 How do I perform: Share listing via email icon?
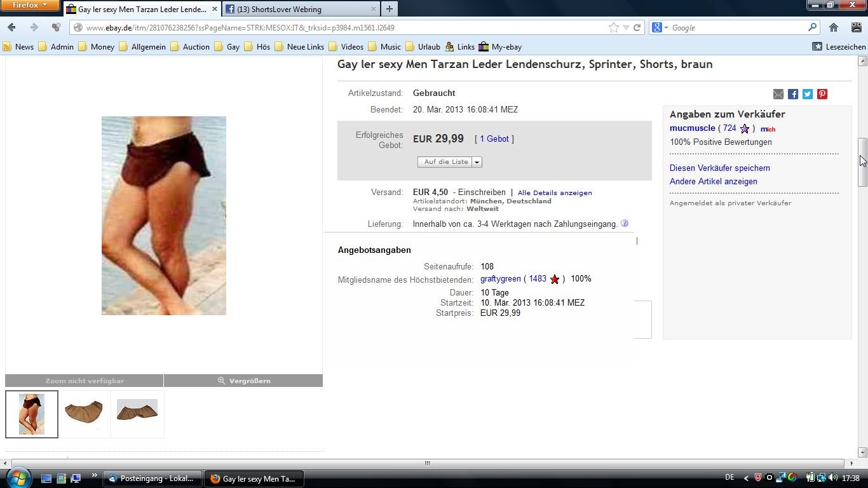pos(778,94)
